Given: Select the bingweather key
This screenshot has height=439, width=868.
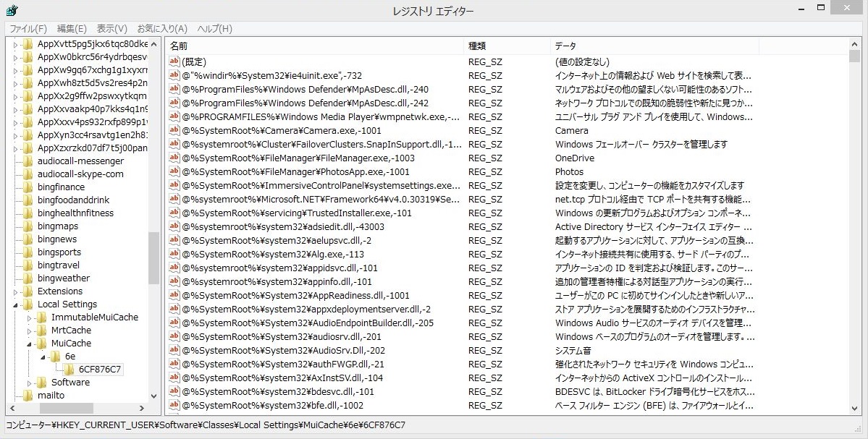Looking at the screenshot, I should pos(64,278).
